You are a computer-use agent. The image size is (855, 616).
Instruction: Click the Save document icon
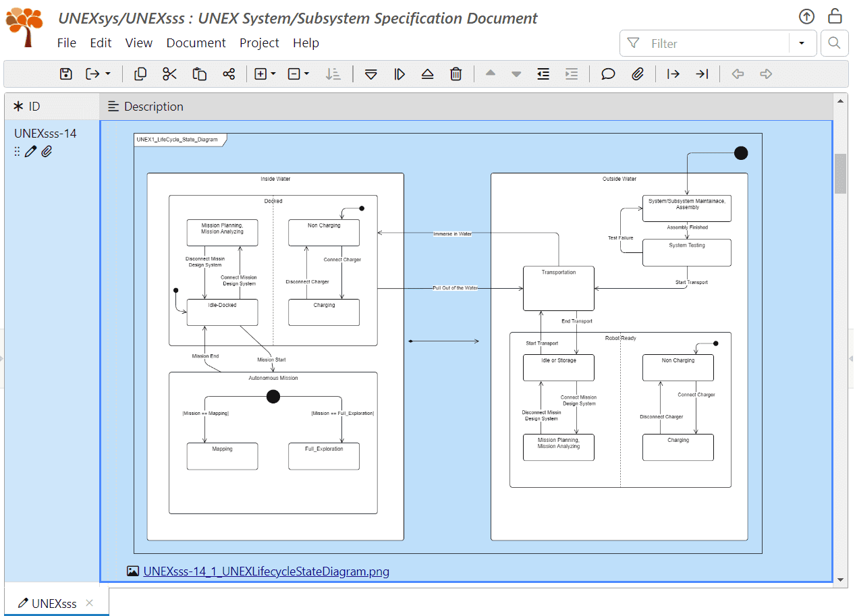point(66,74)
